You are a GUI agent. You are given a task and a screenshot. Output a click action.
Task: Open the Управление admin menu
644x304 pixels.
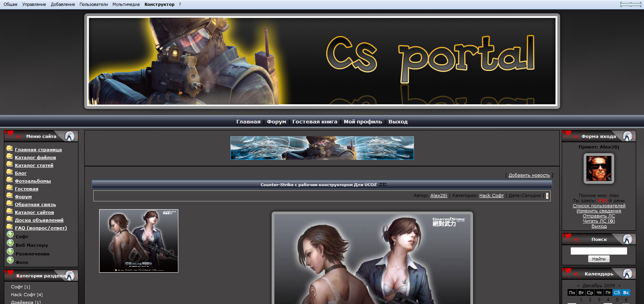point(34,4)
